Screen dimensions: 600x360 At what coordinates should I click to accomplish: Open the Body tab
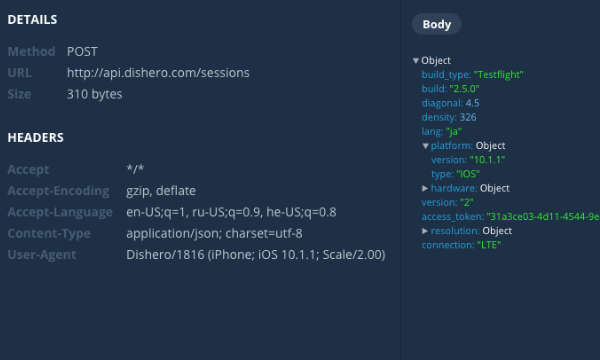coord(437,24)
